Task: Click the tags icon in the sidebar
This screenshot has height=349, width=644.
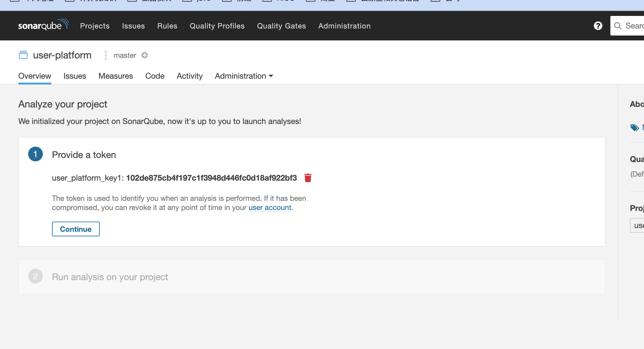Action: click(x=635, y=127)
